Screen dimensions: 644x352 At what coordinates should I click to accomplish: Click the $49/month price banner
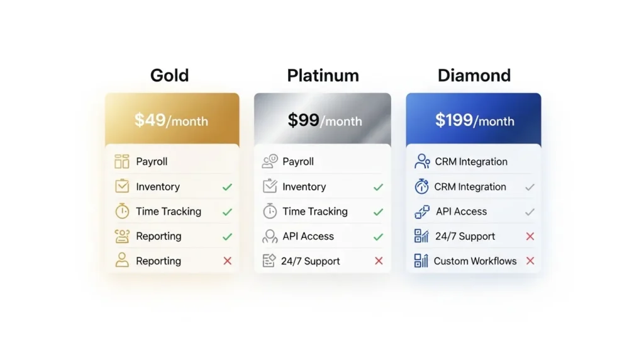click(172, 120)
